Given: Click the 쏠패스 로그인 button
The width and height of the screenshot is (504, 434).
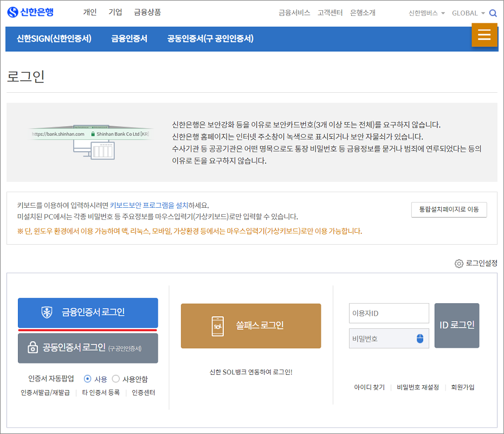Looking at the screenshot, I should (251, 325).
